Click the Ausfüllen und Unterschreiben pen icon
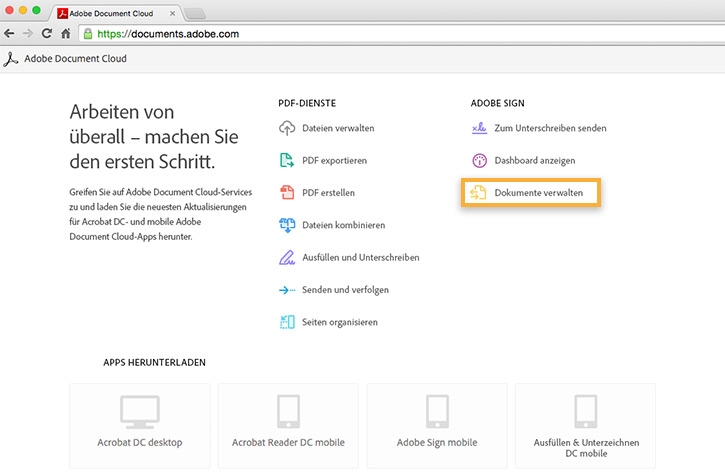Screen dimensions: 725x474 (287, 257)
